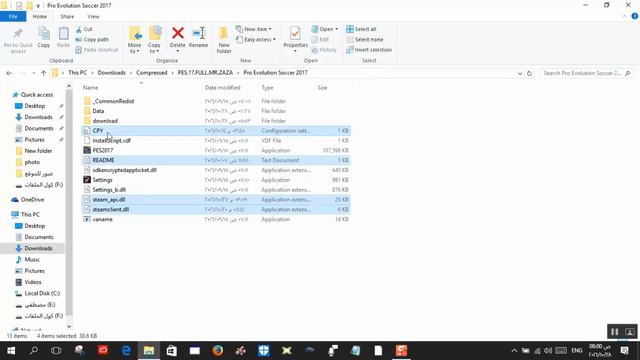This screenshot has width=640, height=360.
Task: Expand the address bar history dropdown
Action: 520,73
